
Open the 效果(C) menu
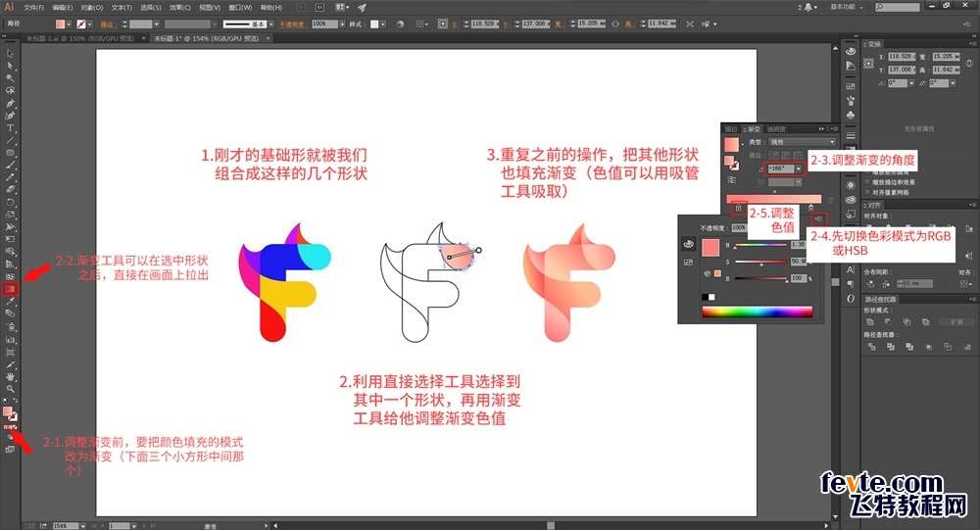(x=180, y=8)
